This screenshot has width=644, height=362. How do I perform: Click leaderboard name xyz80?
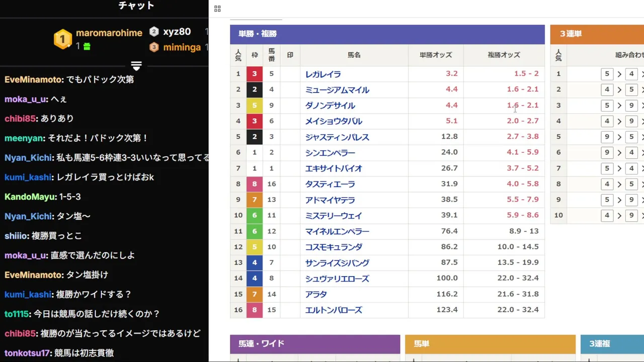[x=177, y=32]
